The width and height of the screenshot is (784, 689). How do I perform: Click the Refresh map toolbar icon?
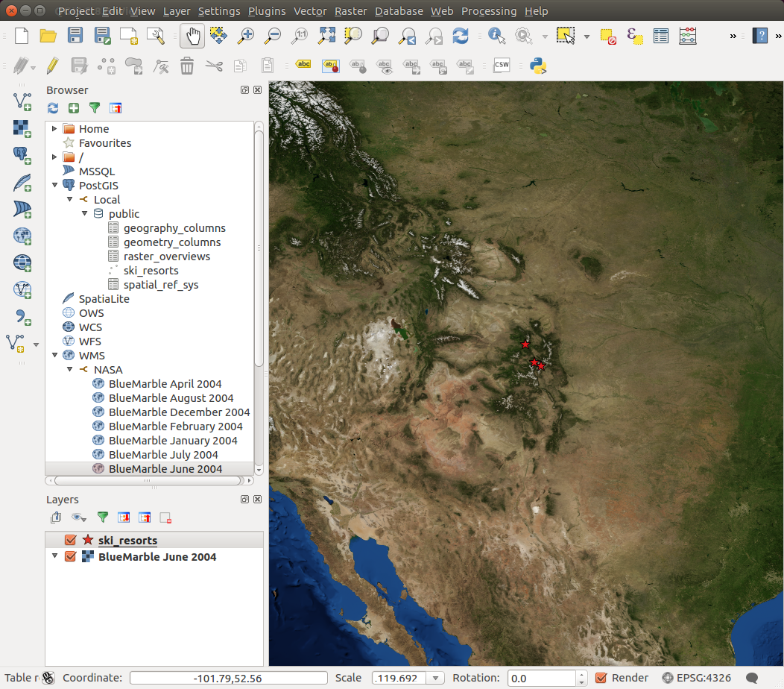tap(461, 36)
